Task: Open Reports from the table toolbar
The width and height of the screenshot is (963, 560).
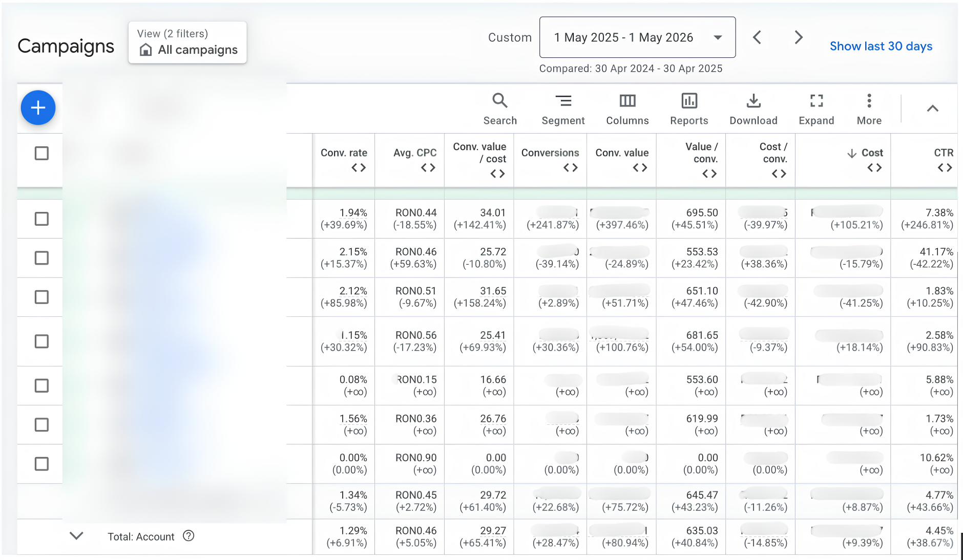Action: [x=689, y=109]
